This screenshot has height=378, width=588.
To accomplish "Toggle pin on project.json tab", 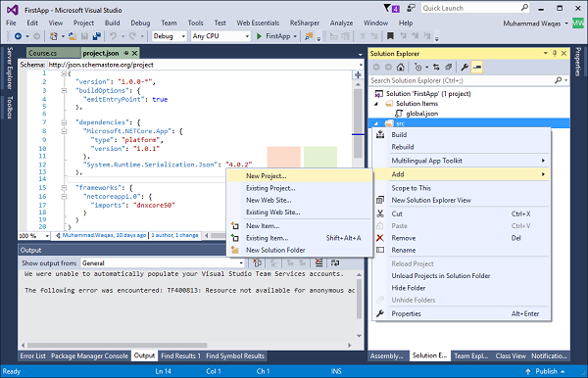I will 126,53.
